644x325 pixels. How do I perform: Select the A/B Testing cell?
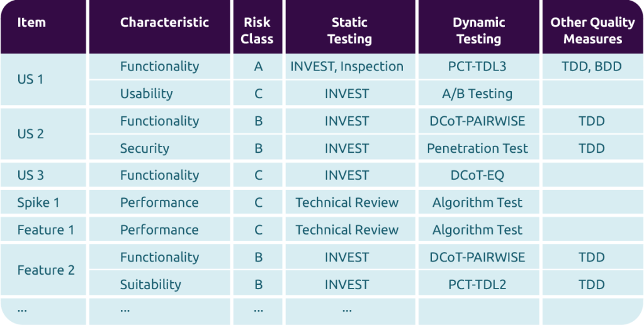click(x=477, y=94)
